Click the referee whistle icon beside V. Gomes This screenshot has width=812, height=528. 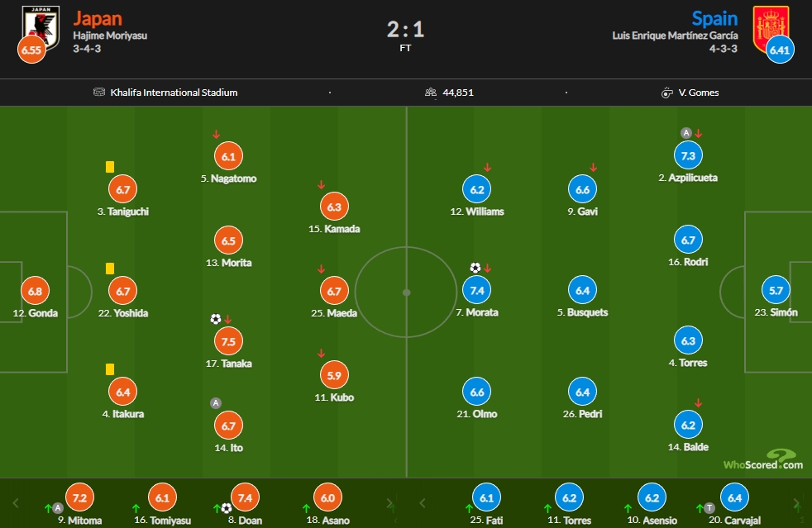point(667,93)
